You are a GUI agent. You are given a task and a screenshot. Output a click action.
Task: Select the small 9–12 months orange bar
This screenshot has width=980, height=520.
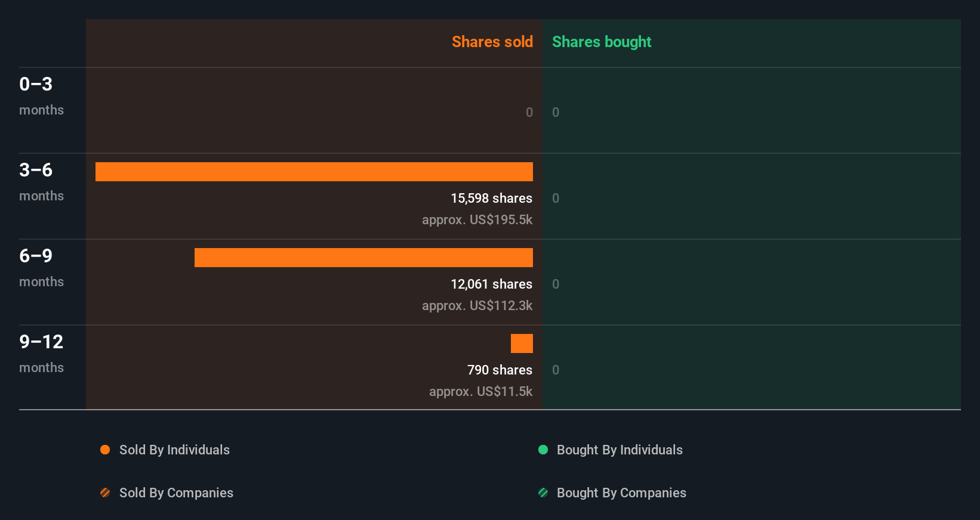point(522,343)
